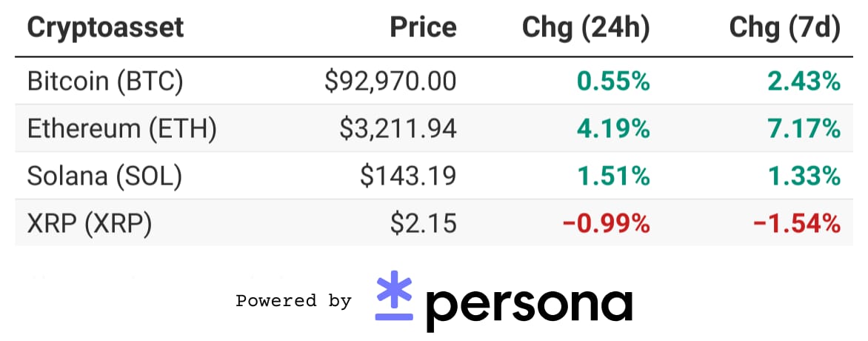
Task: Select the Bitcoin (BTC) row name
Action: [105, 82]
